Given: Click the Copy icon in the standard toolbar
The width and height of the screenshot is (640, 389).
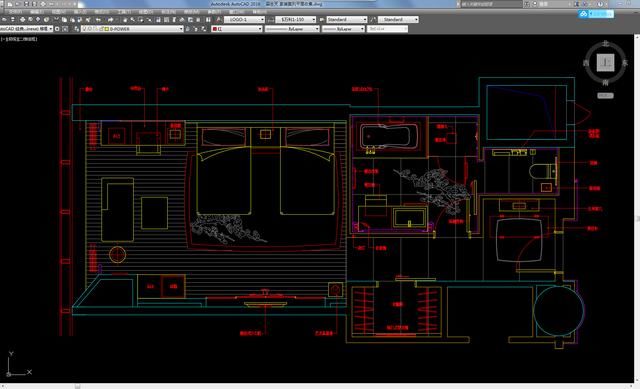Looking at the screenshot, I should (x=64, y=19).
